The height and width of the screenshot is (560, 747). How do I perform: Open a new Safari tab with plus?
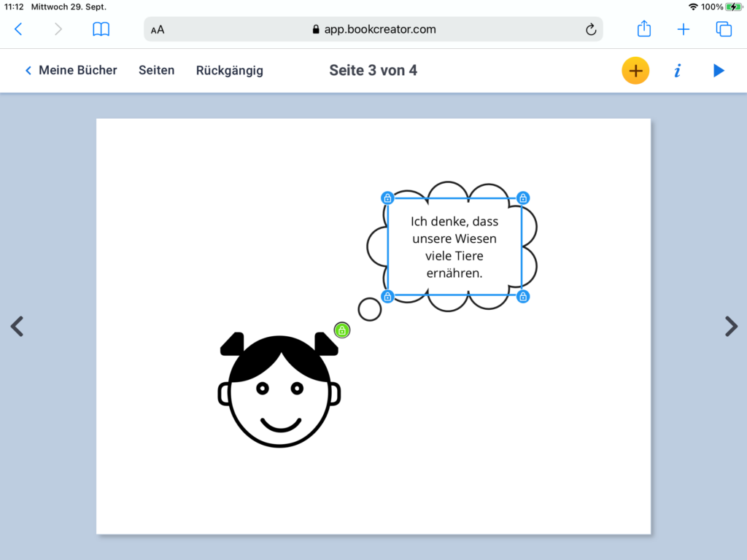[684, 29]
